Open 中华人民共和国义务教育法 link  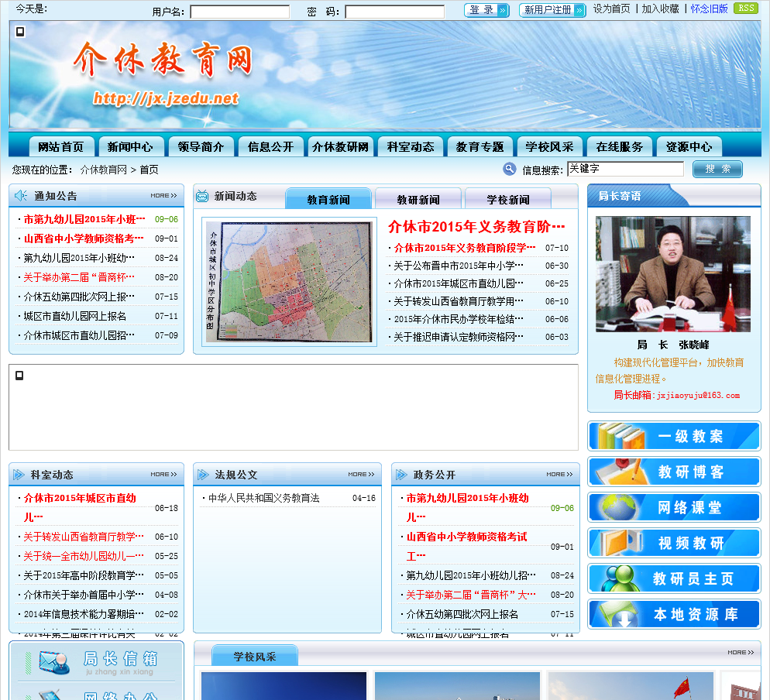[x=263, y=498]
